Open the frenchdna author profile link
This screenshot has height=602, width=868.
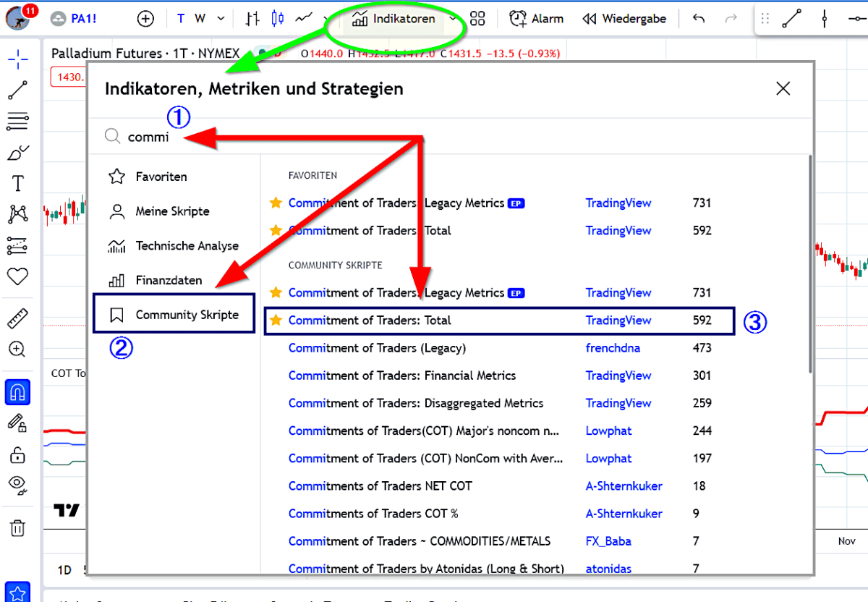click(x=613, y=348)
